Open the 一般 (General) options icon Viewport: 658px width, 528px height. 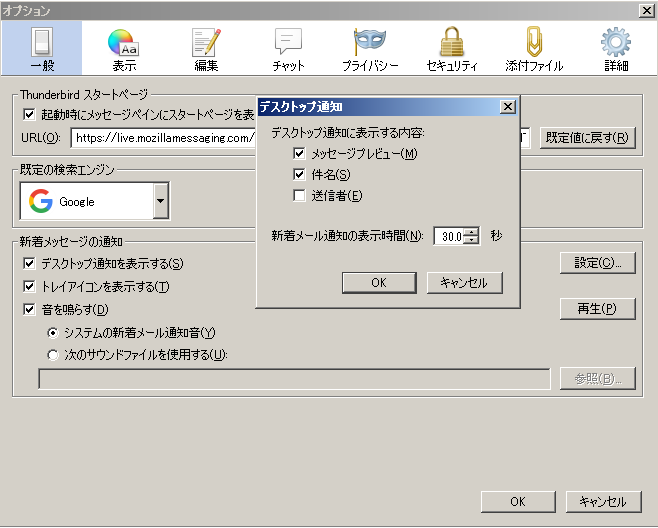point(42,48)
